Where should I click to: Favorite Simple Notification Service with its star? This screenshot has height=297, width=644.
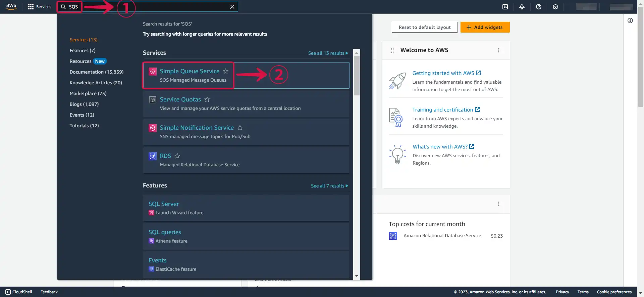tap(240, 128)
